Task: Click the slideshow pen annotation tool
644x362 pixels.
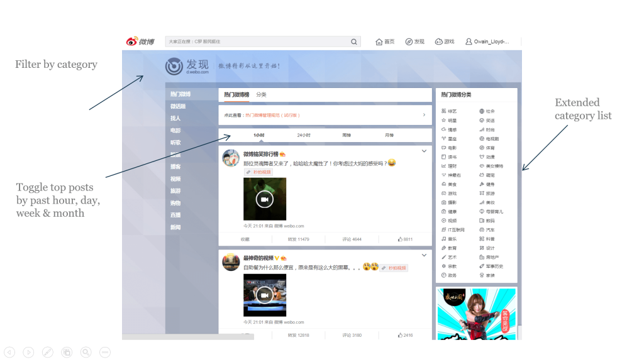Action: (48, 352)
